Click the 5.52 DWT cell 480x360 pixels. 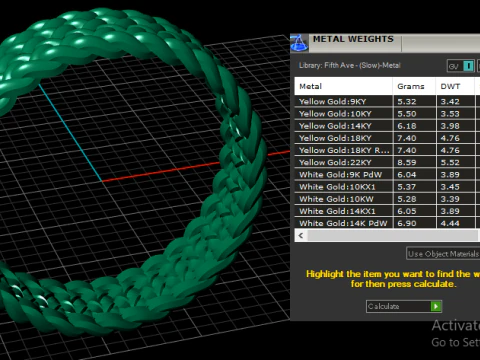click(x=456, y=162)
